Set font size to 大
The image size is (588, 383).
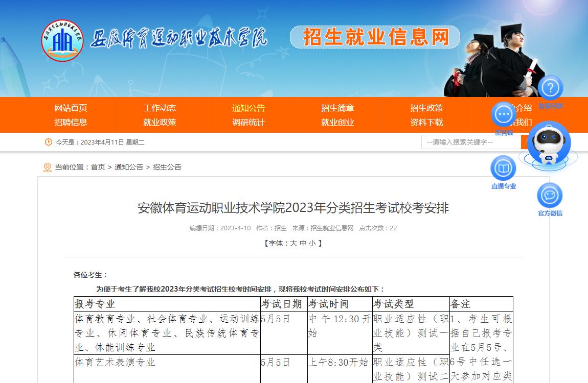293,244
